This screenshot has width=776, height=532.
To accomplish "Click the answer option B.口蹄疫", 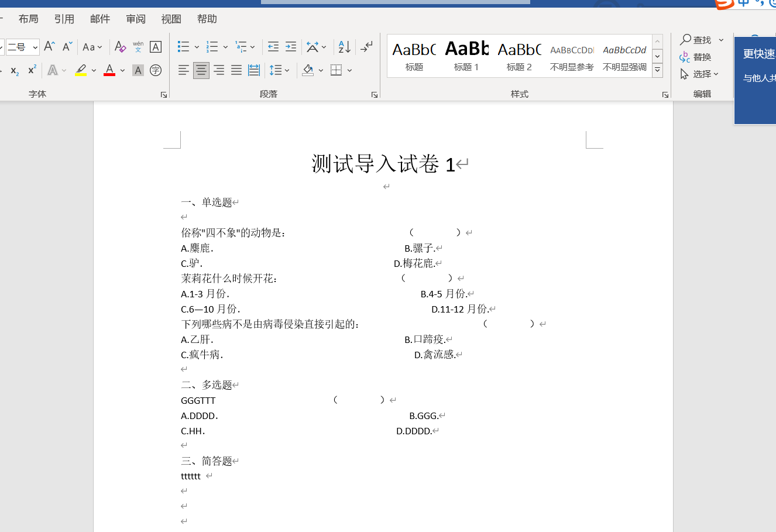I will (x=425, y=339).
